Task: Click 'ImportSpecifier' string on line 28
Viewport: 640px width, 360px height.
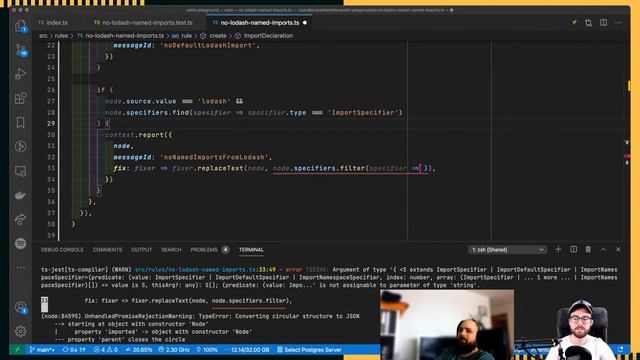Action: [x=363, y=112]
